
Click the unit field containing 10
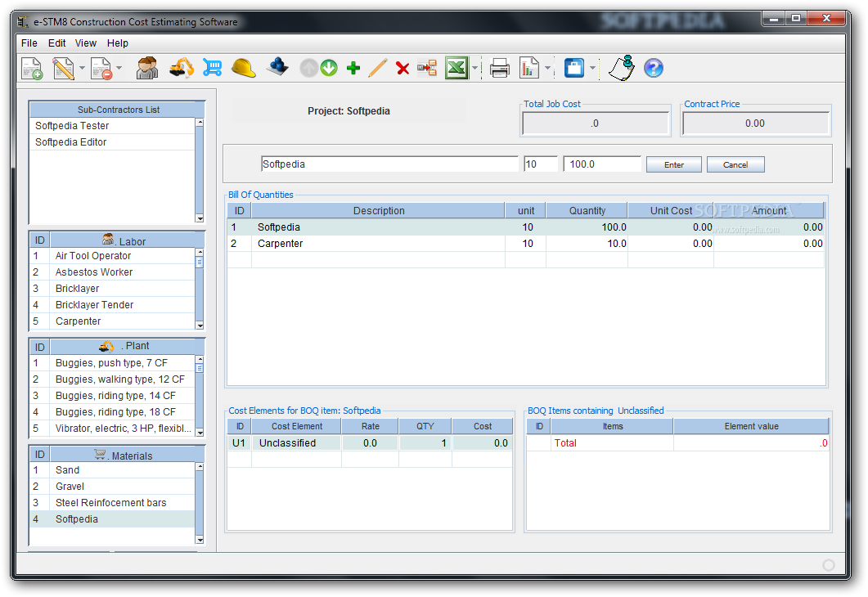point(540,164)
